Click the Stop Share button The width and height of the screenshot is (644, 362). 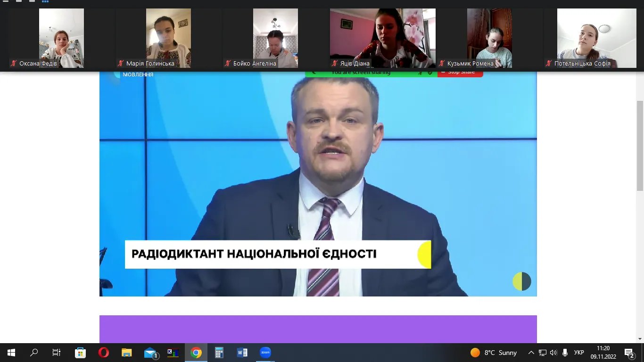pyautogui.click(x=460, y=73)
